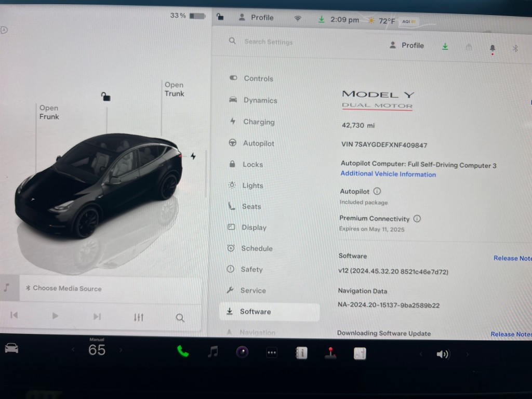This screenshot has height=399, width=532.
Task: Open the notifications bell icon
Action: pos(493,48)
